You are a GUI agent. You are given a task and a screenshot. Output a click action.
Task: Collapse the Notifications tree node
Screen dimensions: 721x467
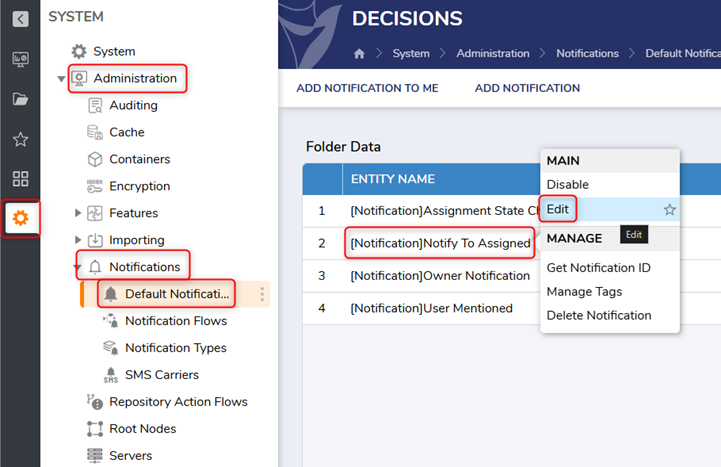click(x=79, y=268)
